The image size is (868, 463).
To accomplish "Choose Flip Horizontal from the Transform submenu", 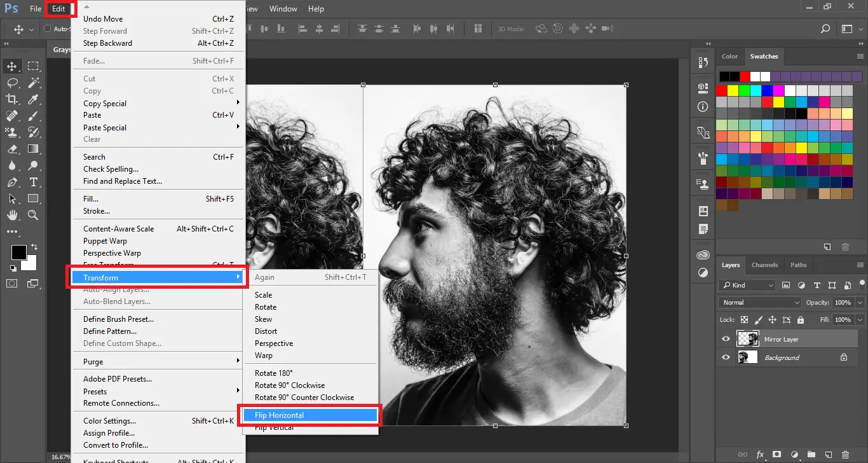I will (x=309, y=415).
